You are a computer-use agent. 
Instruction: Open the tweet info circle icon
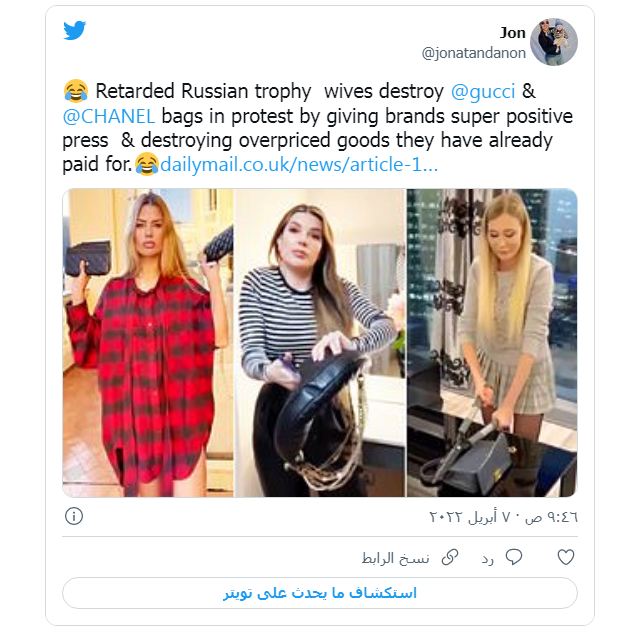(74, 516)
